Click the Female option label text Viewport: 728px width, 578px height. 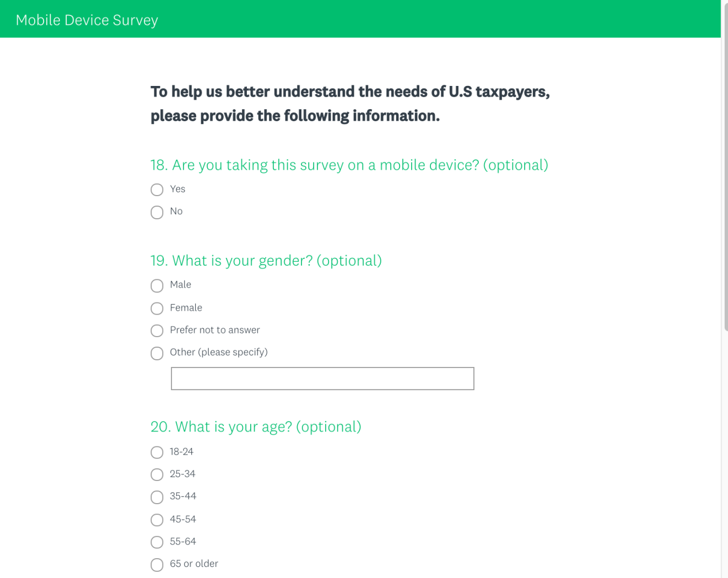[x=186, y=307]
